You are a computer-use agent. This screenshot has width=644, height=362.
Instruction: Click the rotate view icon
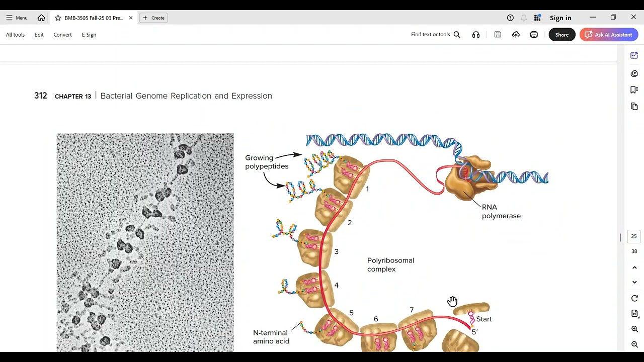[634, 299]
